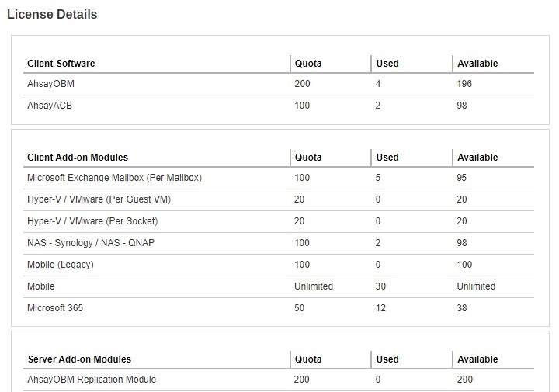Select Hyper-V / VMware (Per Socket) row
The image size is (559, 392).
coord(92,221)
